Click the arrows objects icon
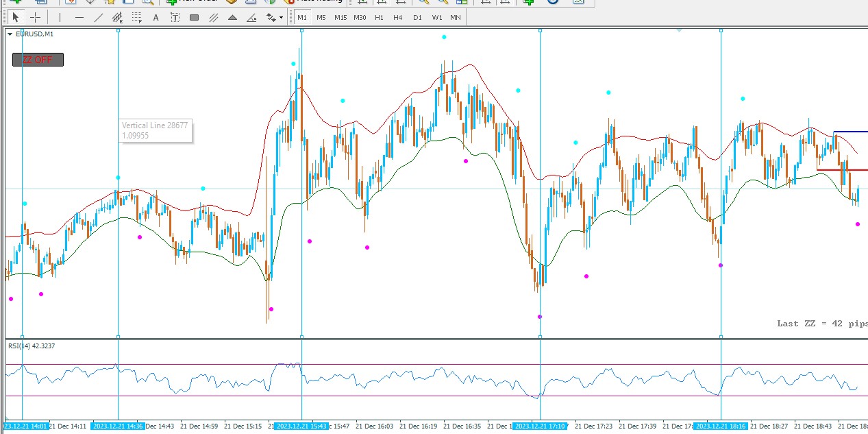The height and width of the screenshot is (434, 868). 271,17
